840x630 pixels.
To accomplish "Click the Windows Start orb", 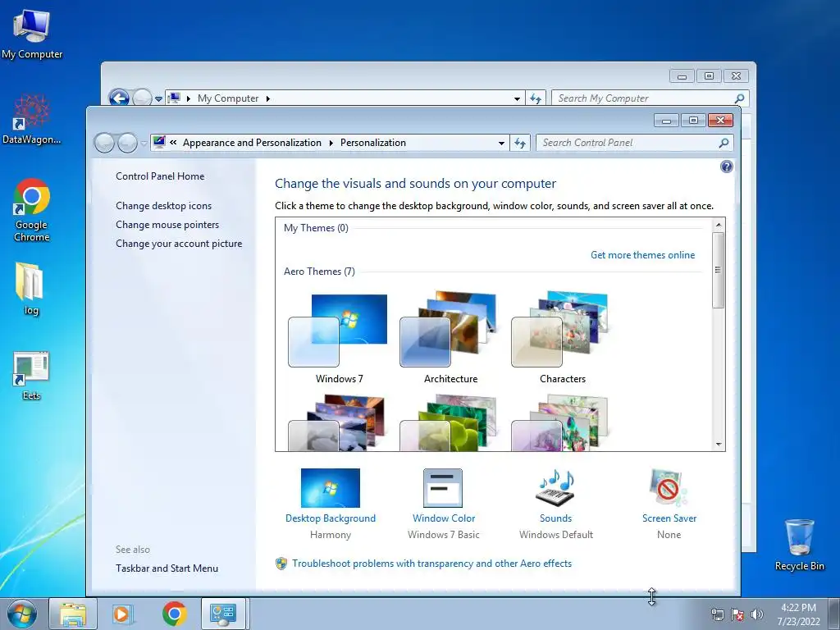I will [x=21, y=614].
